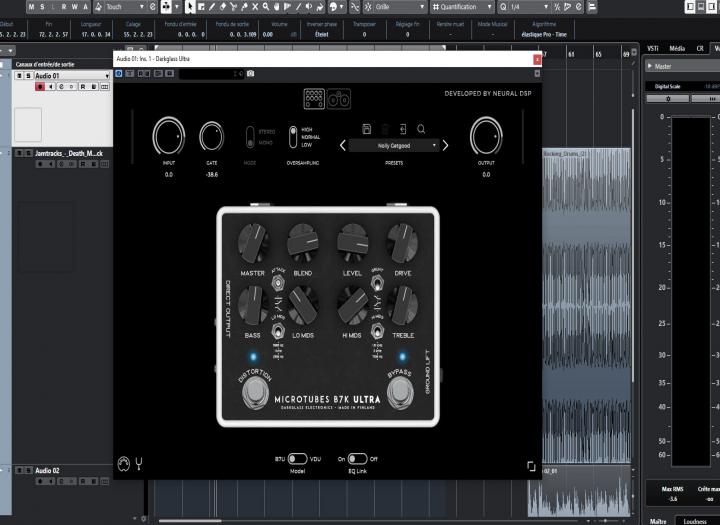Select the Jamtracks_-_Death_M...ck track
This screenshot has width=720, height=525.
69,153
